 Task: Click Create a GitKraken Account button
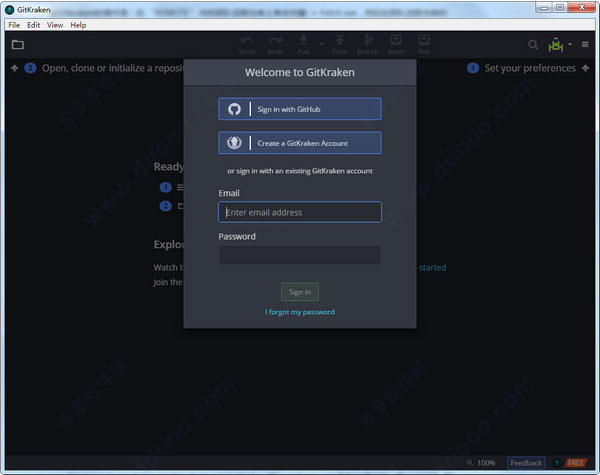point(300,143)
